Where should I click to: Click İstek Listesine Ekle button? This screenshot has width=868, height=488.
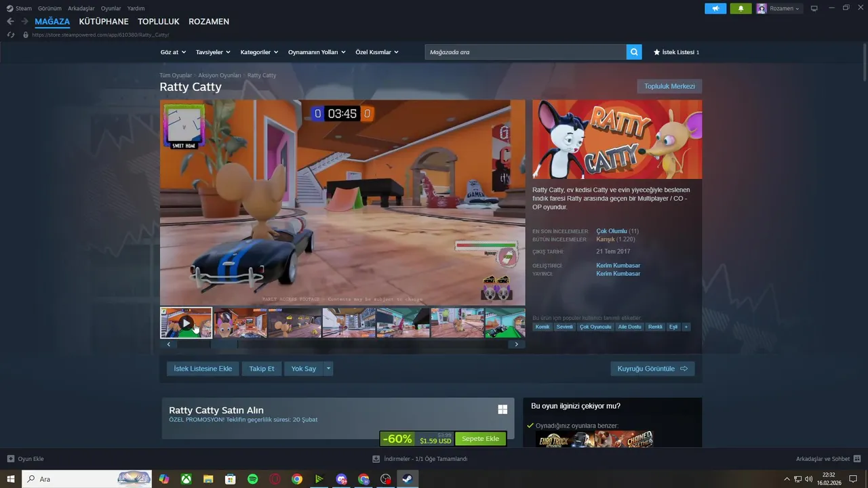click(x=203, y=369)
